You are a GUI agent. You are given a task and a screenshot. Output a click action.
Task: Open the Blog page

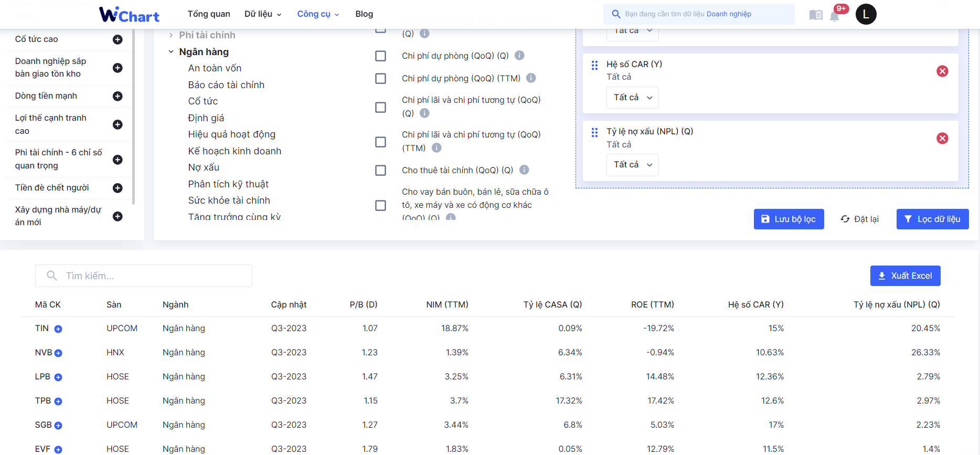tap(364, 14)
